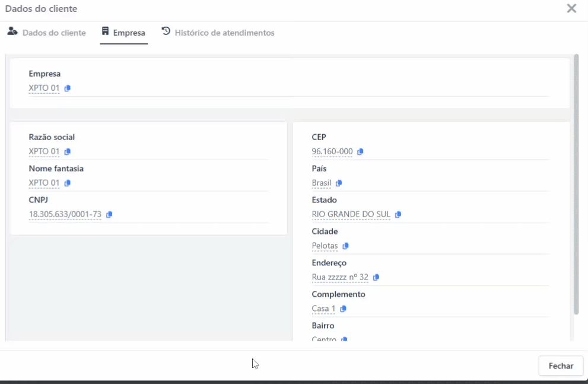Copy the CEP 96.160-000 value

click(360, 151)
